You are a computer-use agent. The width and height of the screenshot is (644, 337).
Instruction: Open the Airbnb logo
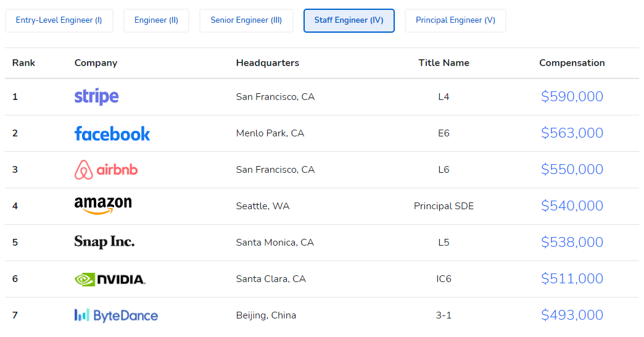click(106, 170)
